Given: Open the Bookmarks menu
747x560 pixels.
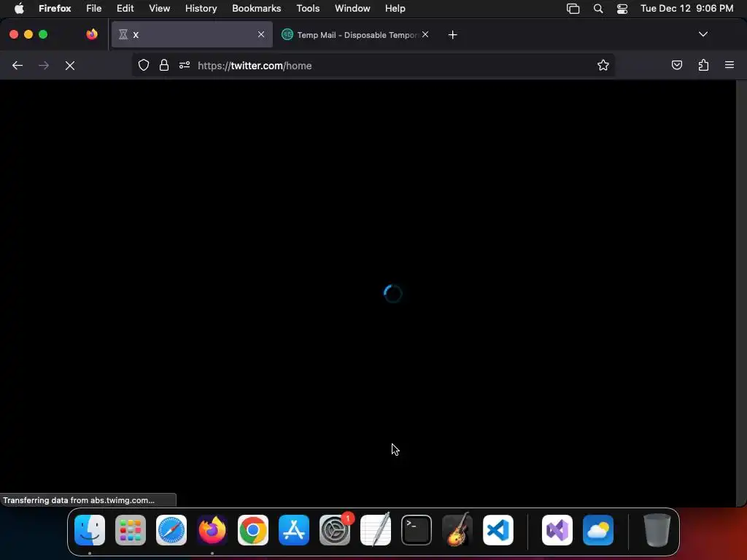Looking at the screenshot, I should tap(256, 8).
